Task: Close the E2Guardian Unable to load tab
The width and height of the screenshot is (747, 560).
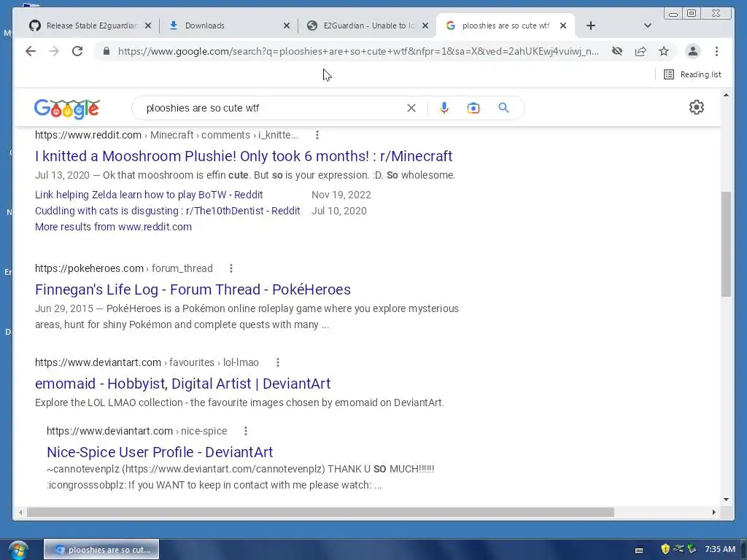Action: click(425, 26)
